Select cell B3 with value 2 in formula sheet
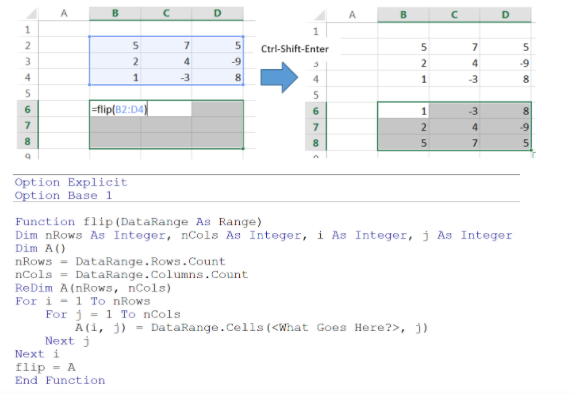This screenshot has height=394, width=573. click(x=115, y=61)
